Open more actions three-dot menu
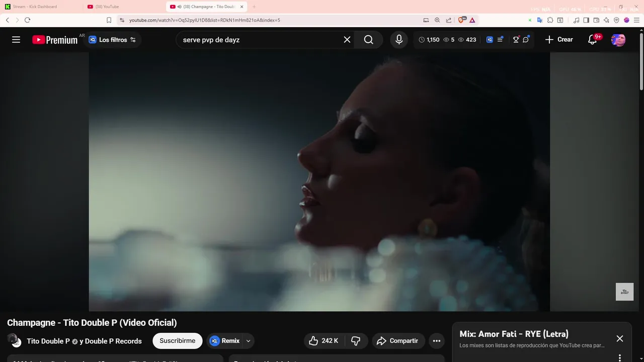Screen dimensions: 644x362 pyautogui.click(x=437, y=341)
